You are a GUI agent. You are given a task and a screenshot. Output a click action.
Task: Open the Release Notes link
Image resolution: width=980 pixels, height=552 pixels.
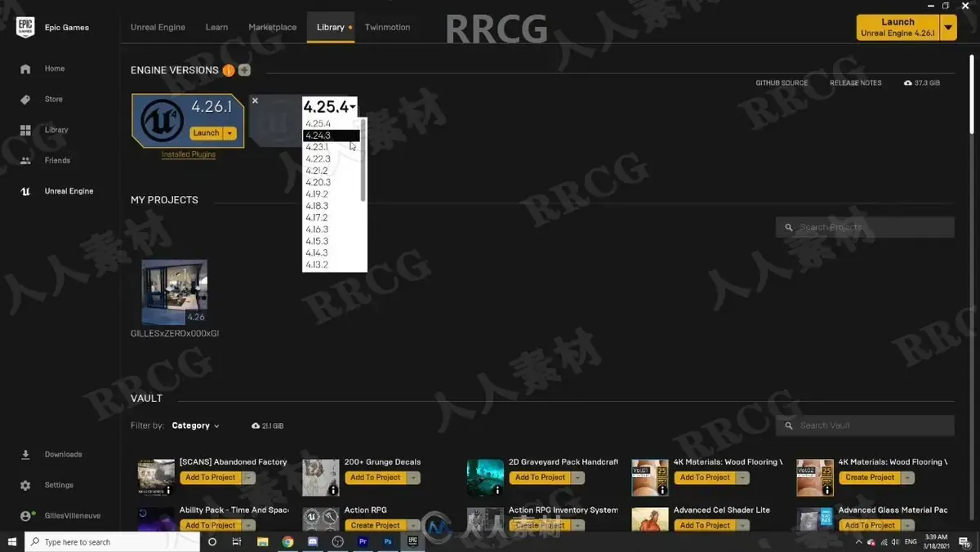[x=856, y=83]
